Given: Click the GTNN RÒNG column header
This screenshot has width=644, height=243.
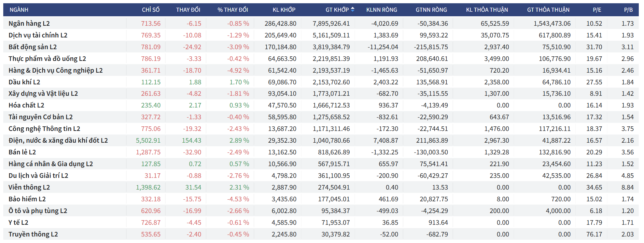Looking at the screenshot, I should [x=431, y=10].
